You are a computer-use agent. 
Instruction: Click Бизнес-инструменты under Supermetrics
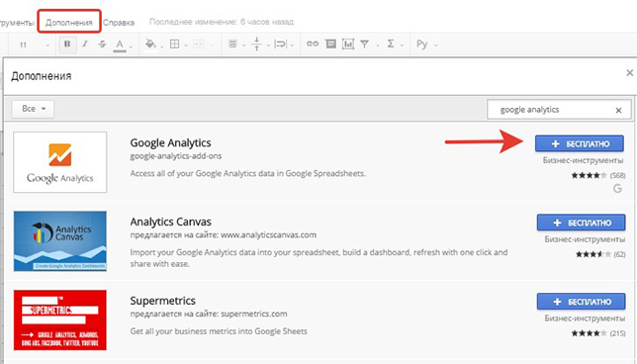585,318
